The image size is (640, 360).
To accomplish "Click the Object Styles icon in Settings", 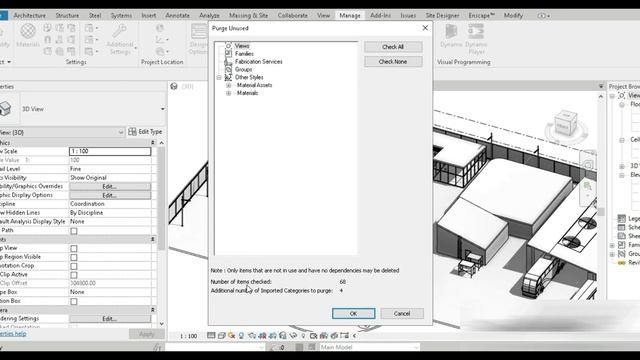I will [48, 28].
